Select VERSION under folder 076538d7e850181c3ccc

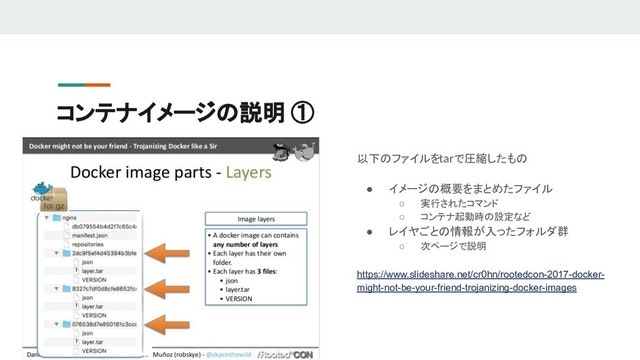point(94,351)
